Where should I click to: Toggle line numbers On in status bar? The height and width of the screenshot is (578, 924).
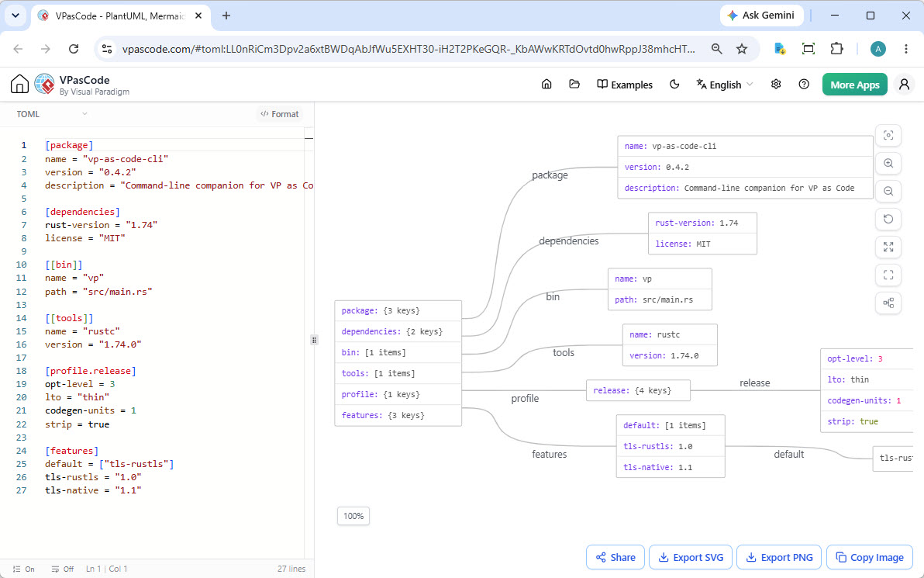pos(23,569)
